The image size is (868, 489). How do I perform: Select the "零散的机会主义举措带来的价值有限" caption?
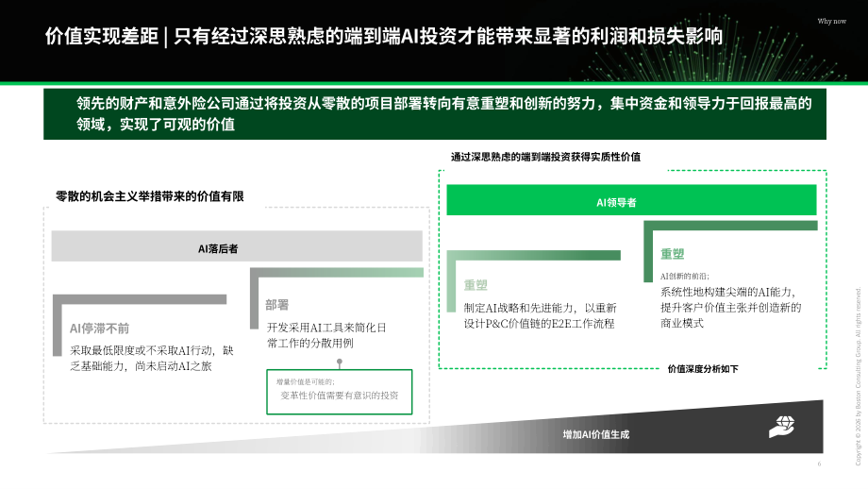(x=149, y=196)
